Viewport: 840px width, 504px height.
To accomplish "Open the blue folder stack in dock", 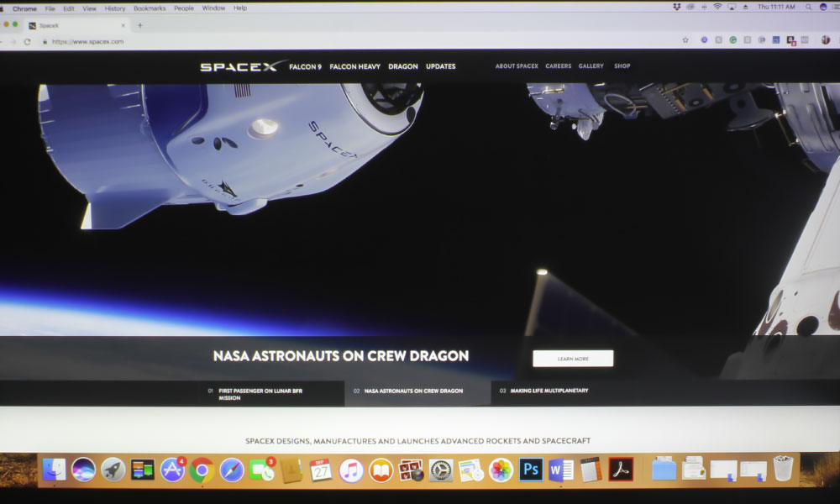I will (x=664, y=470).
